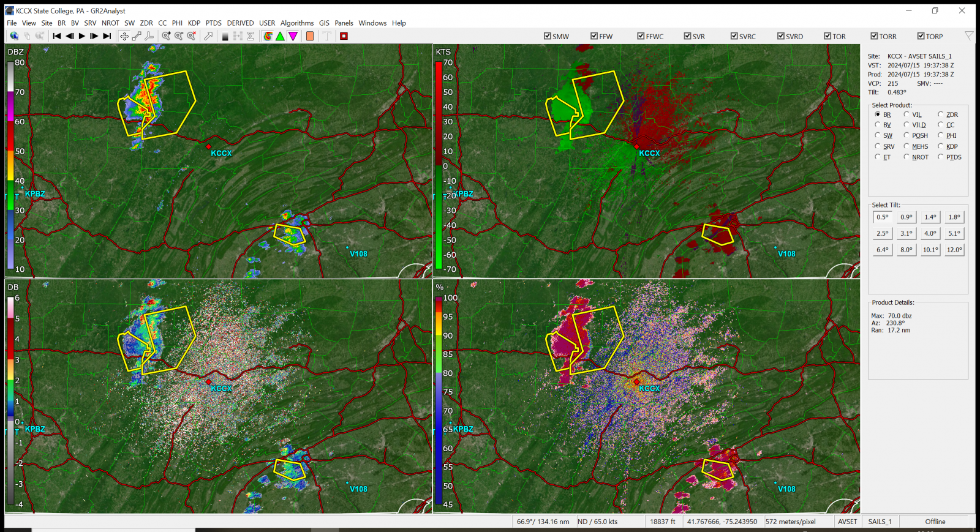Toggle the SVRC checkbox
This screenshot has width=980, height=532.
[x=734, y=36]
